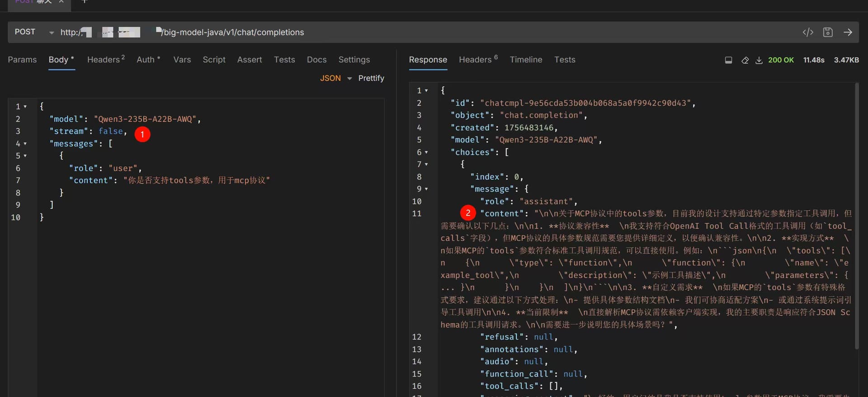
Task: Toggle the response layout icon
Action: pos(728,60)
